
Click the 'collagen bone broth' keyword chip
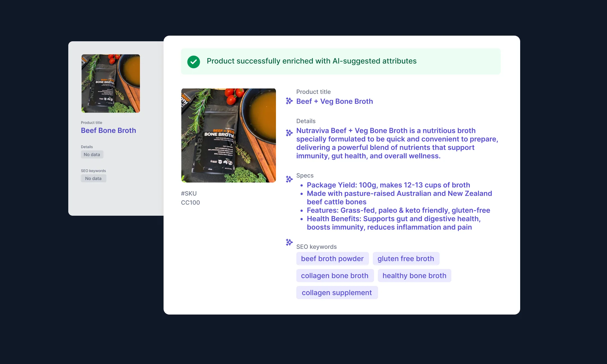pyautogui.click(x=334, y=276)
